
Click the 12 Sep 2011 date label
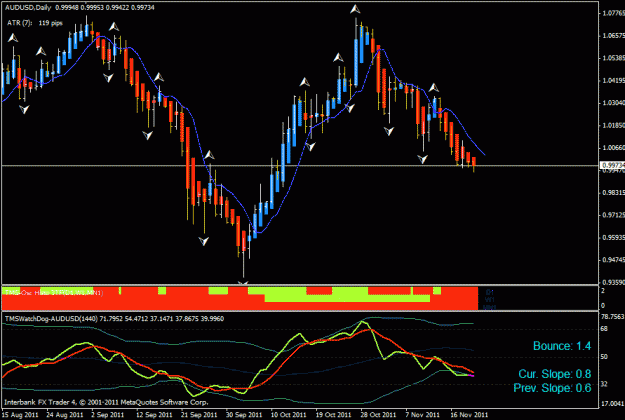click(x=154, y=415)
